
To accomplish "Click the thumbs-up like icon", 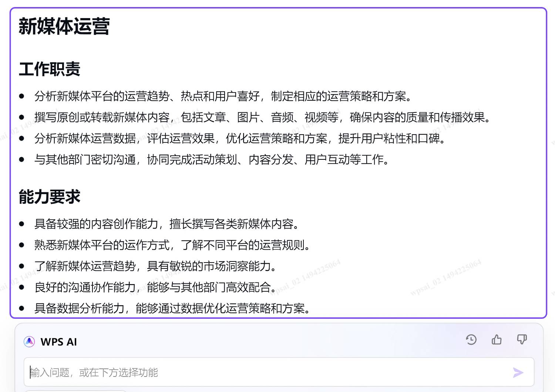I will (497, 339).
